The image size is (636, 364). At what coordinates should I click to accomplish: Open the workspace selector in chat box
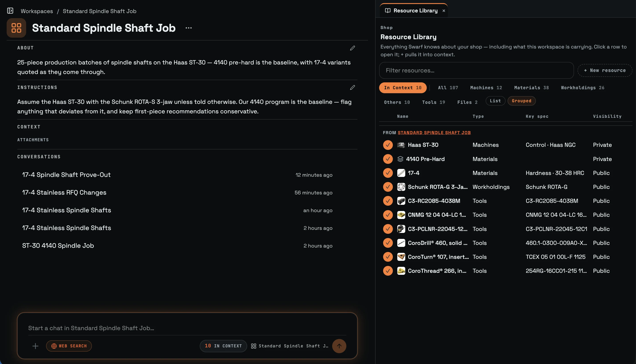[x=289, y=346]
